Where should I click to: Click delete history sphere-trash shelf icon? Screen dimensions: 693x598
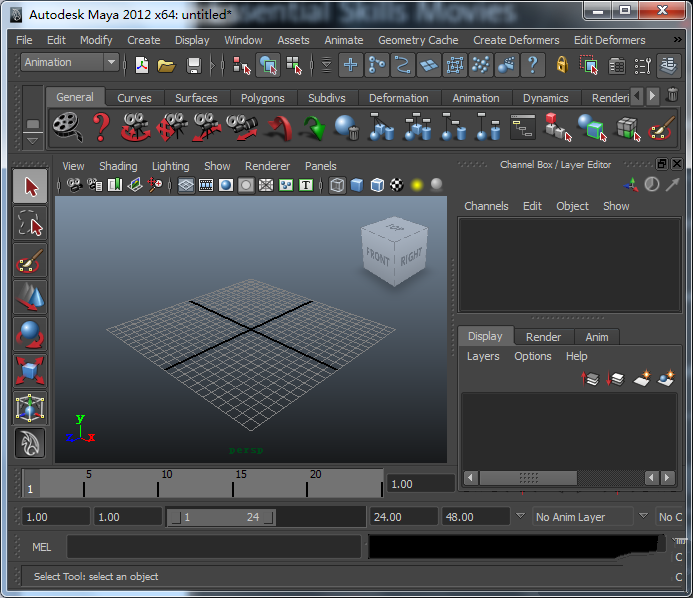pos(346,127)
